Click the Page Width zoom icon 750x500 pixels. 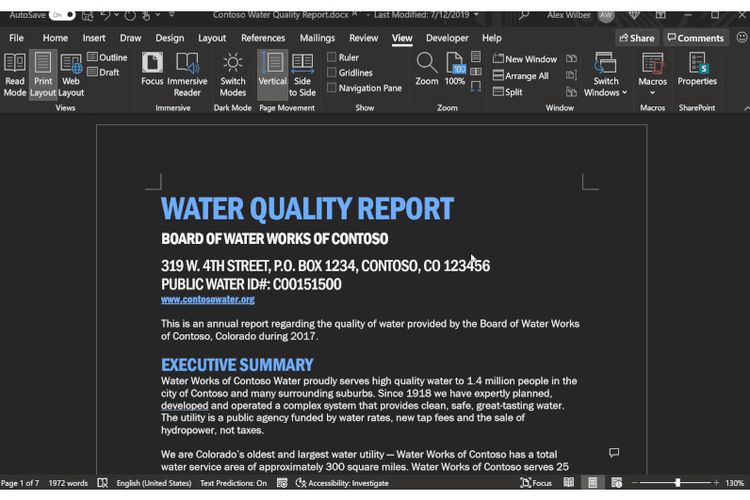[476, 87]
